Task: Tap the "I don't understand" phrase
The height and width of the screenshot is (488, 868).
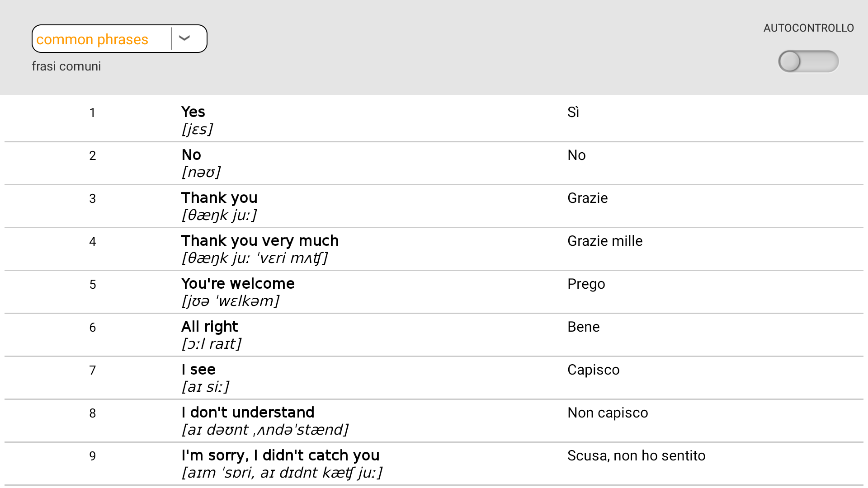Action: [248, 413]
